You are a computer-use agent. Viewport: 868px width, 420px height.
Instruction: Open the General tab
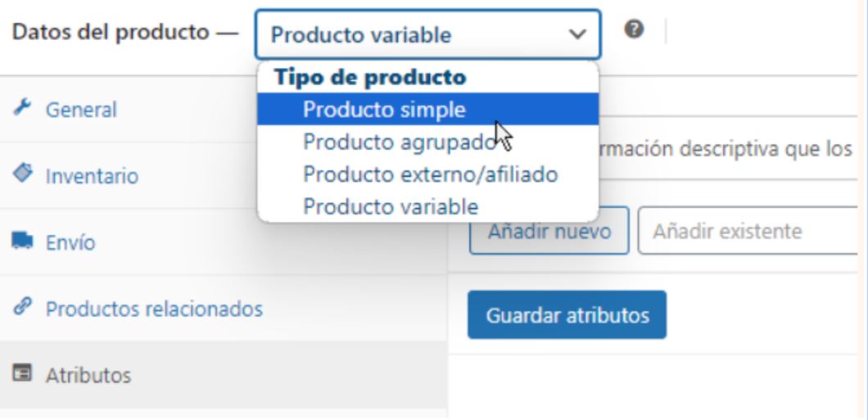tap(81, 110)
